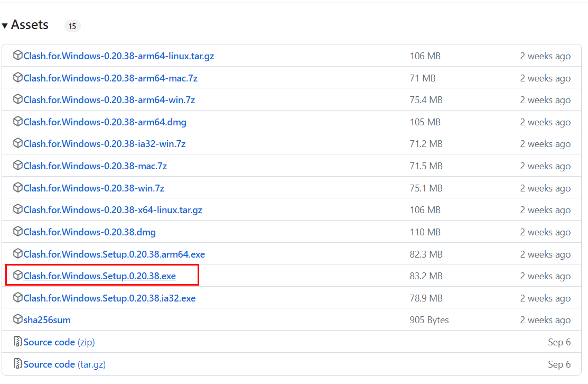
Task: Click the Sep 6 date for Source code (tar.gz)
Action: 559,364
